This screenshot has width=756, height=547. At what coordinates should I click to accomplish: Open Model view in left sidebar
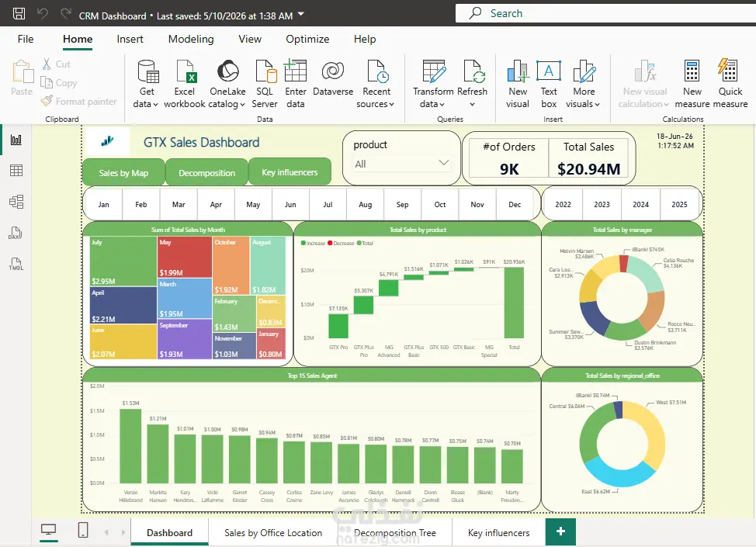tap(16, 202)
